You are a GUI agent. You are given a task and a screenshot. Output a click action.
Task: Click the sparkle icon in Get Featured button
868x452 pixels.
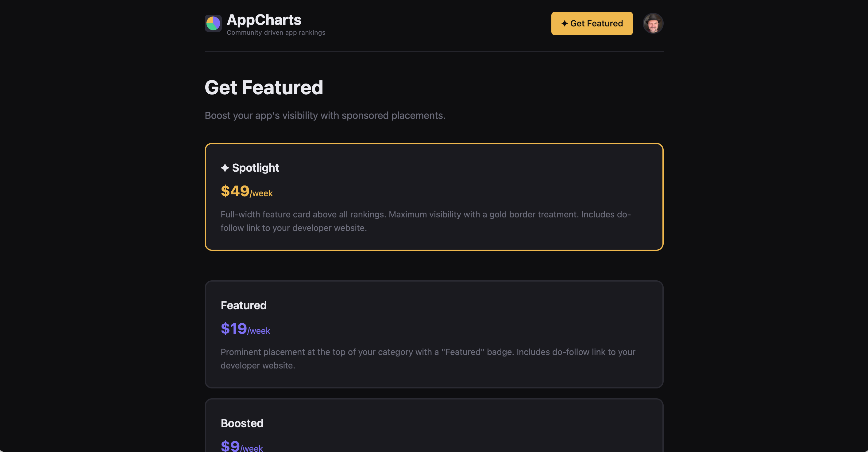point(565,23)
